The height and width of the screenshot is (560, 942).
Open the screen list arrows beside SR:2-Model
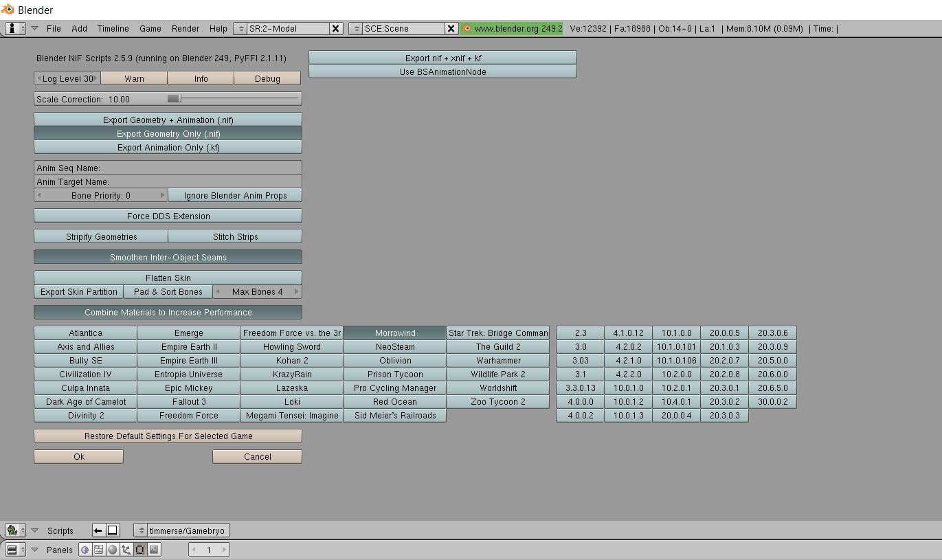(240, 29)
